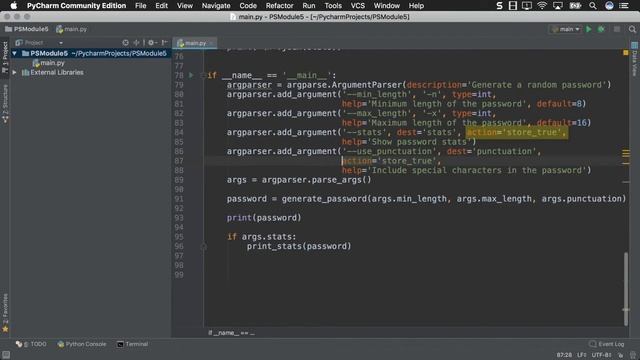This screenshot has height=360, width=640.
Task: Open the main run configuration dropdown
Action: 565,29
